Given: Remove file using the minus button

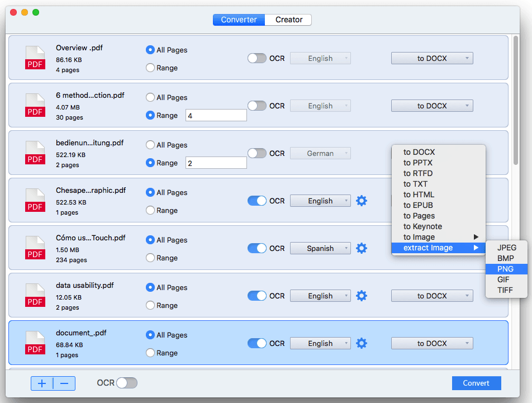Looking at the screenshot, I should click(x=64, y=383).
